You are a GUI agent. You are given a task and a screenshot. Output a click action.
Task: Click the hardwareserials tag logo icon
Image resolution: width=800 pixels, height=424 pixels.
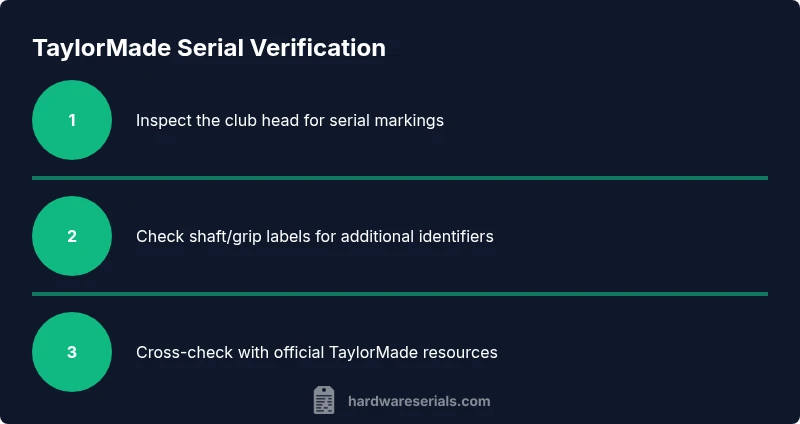coord(324,401)
